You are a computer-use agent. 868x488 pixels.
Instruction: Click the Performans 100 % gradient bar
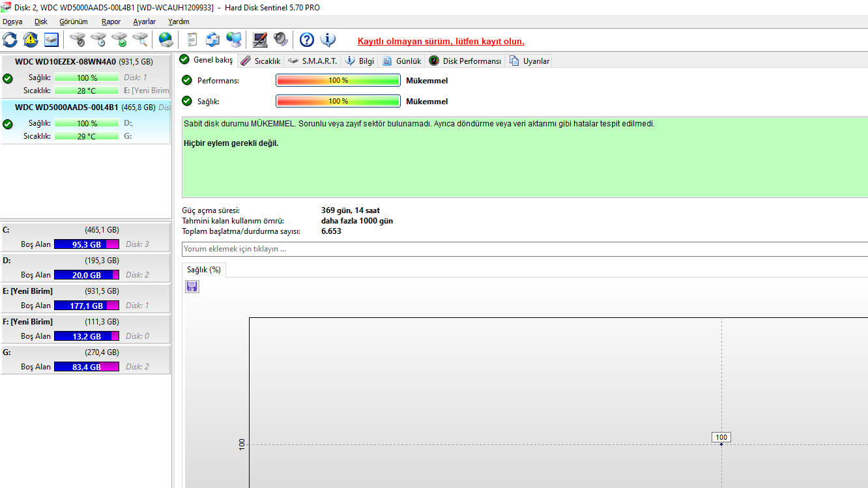click(338, 80)
